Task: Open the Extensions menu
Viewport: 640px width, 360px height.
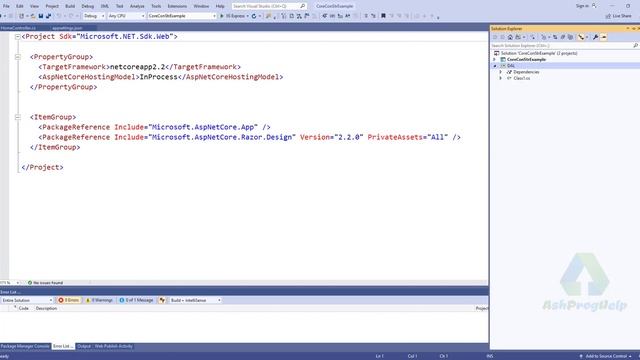Action: (177, 6)
